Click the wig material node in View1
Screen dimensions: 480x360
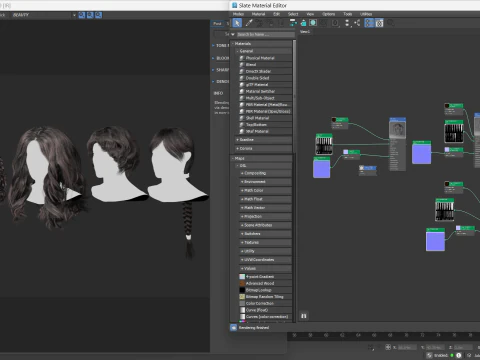(x=398, y=144)
